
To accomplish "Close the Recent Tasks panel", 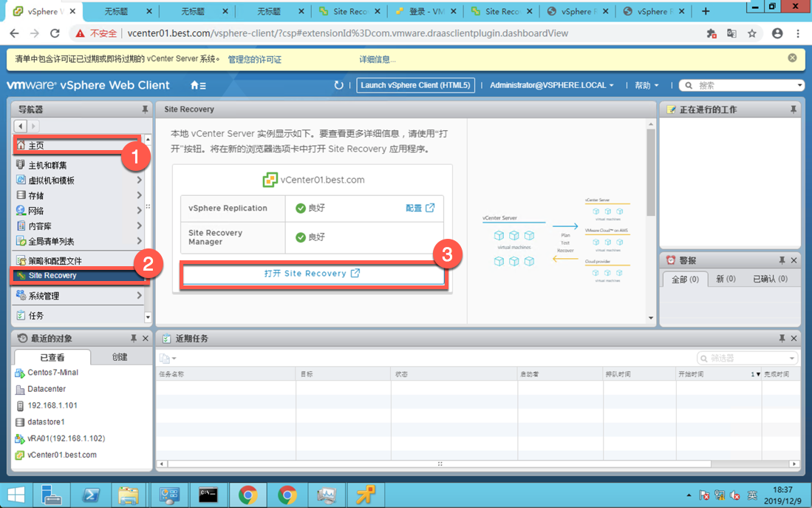I will tap(794, 338).
